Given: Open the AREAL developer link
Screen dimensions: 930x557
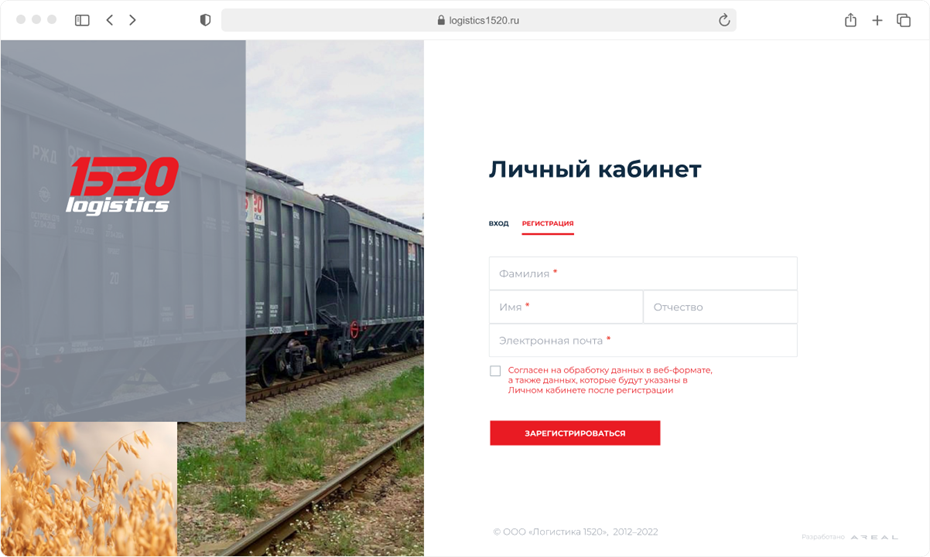Looking at the screenshot, I should point(874,537).
